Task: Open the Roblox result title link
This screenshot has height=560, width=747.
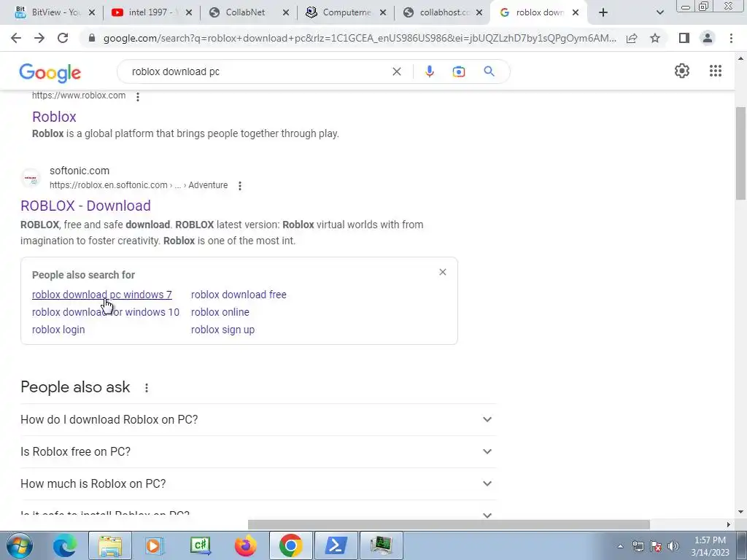Action: (x=54, y=117)
